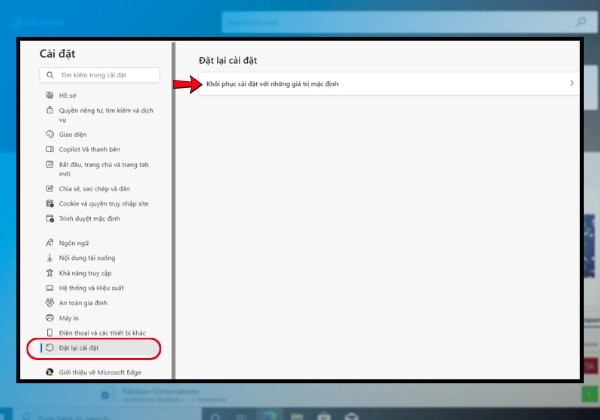Click the Trình duyệt mặc định icon

click(x=49, y=218)
